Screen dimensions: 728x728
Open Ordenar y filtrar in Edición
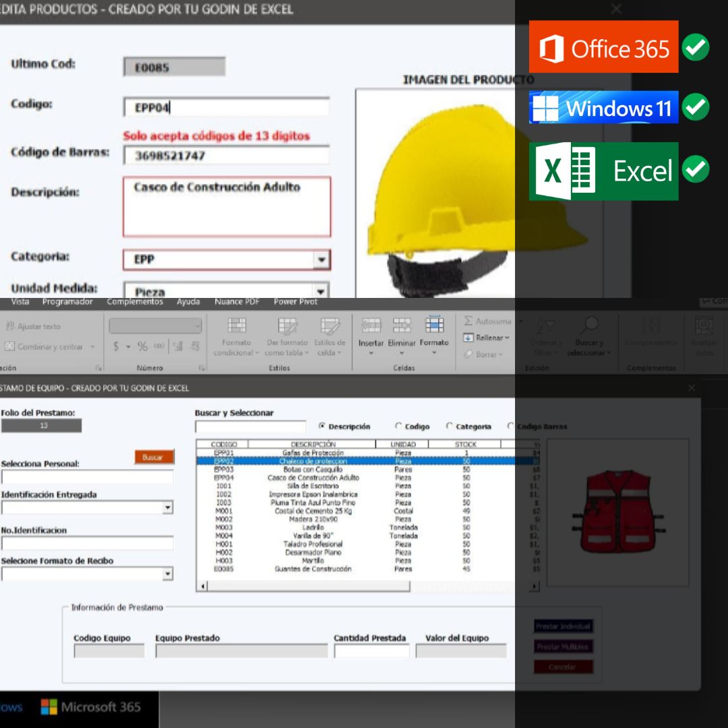click(545, 336)
